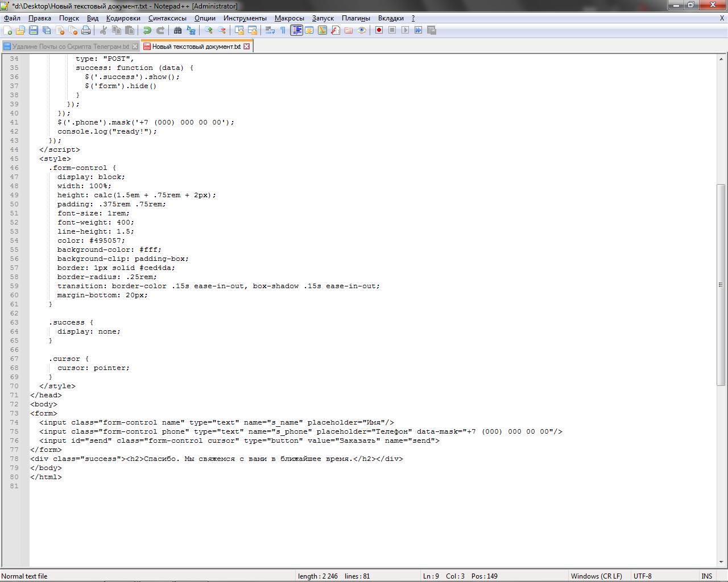Open the Replace dialog icon
The width and height of the screenshot is (728, 582).
(191, 30)
